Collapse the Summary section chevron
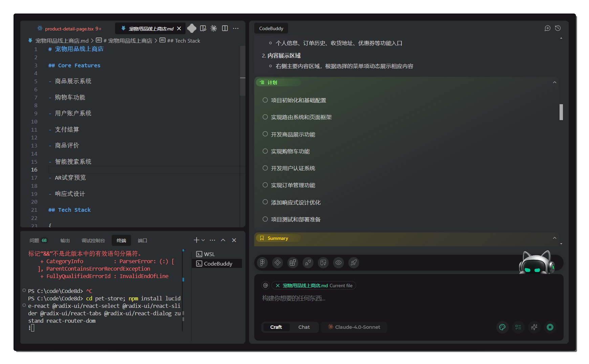This screenshot has height=364, width=589. (554, 238)
